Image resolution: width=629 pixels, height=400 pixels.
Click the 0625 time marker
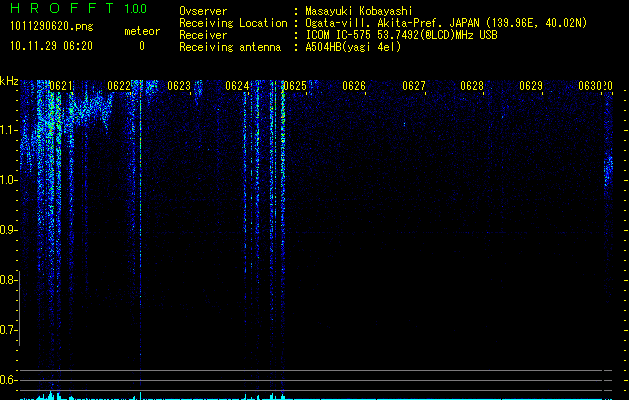[295, 86]
